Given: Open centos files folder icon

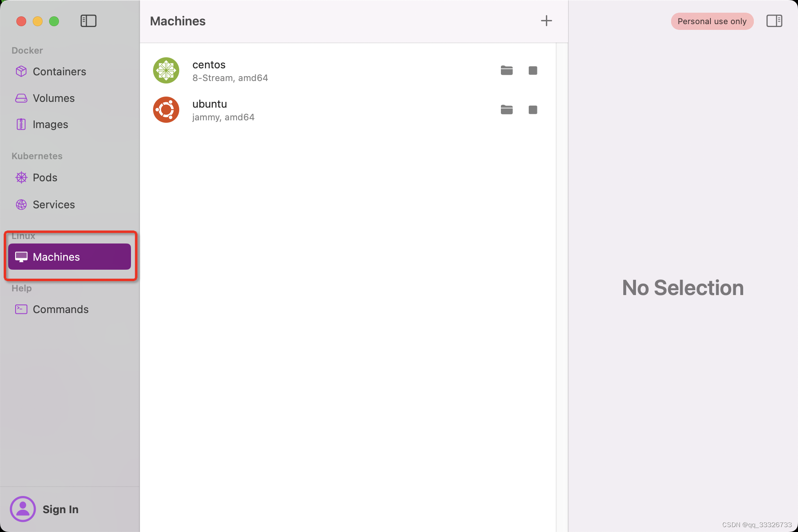Looking at the screenshot, I should click(x=507, y=70).
